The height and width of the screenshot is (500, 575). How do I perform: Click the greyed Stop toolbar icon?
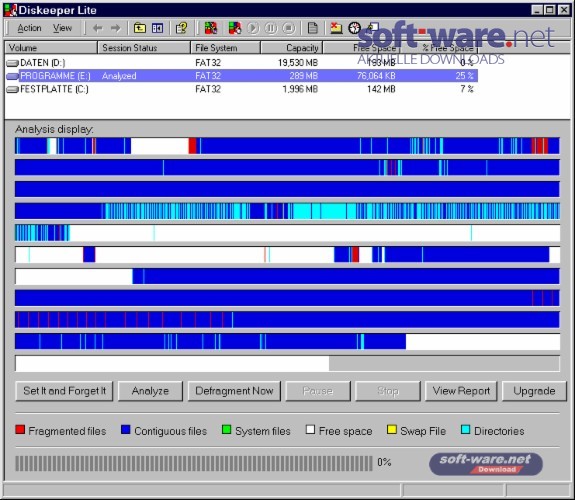(x=289, y=28)
